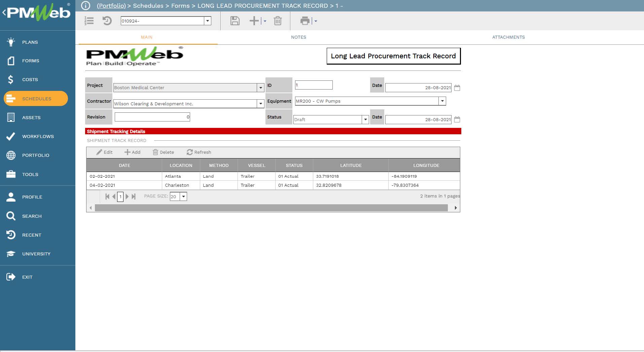Open the Status dropdown
Screen dimensions: 644x352
(x=365, y=119)
